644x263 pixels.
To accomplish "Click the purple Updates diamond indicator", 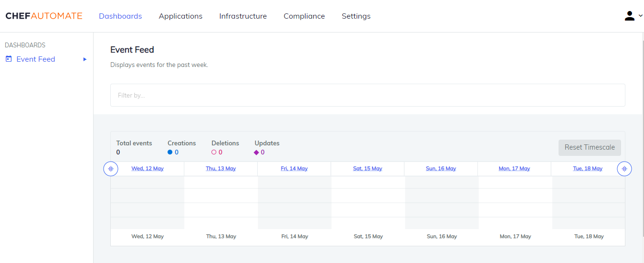I will point(256,153).
